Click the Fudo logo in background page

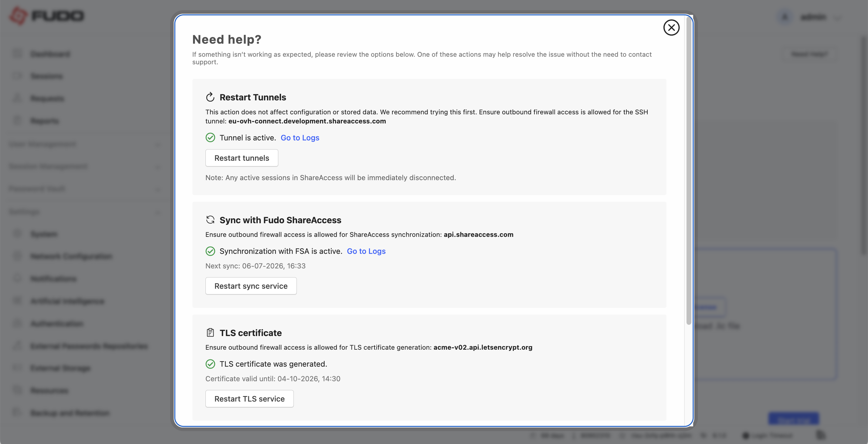pos(46,16)
